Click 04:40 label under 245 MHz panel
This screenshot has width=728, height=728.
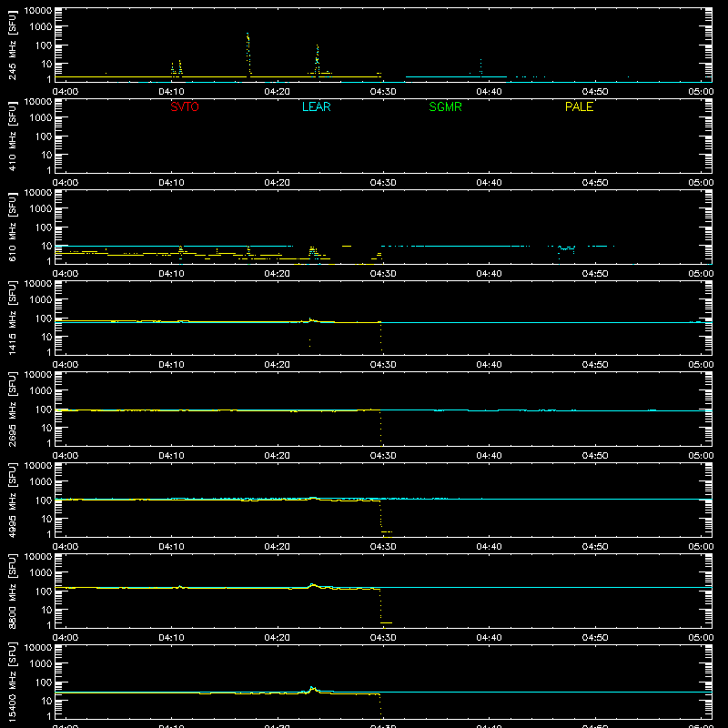489,92
